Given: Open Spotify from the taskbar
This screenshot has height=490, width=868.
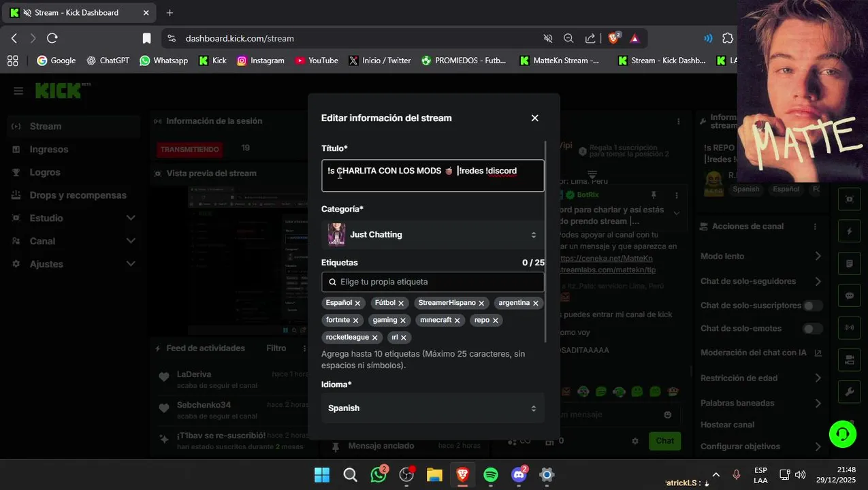Looking at the screenshot, I should tap(490, 475).
